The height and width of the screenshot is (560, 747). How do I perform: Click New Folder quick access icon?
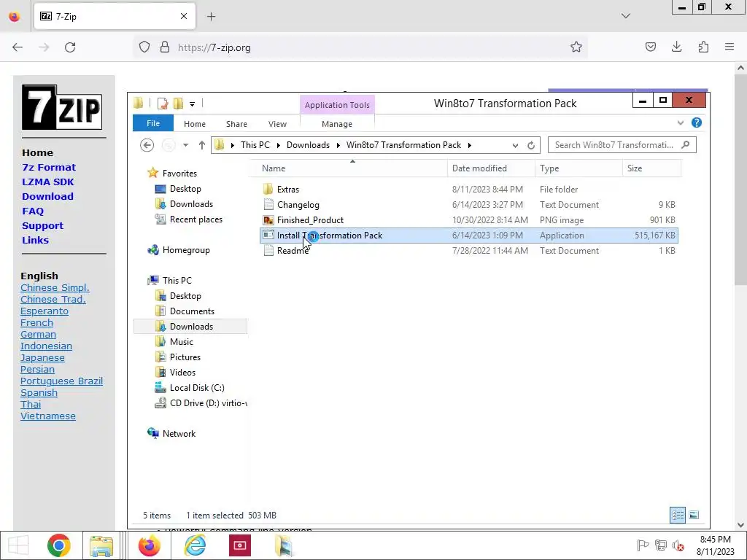pyautogui.click(x=178, y=104)
